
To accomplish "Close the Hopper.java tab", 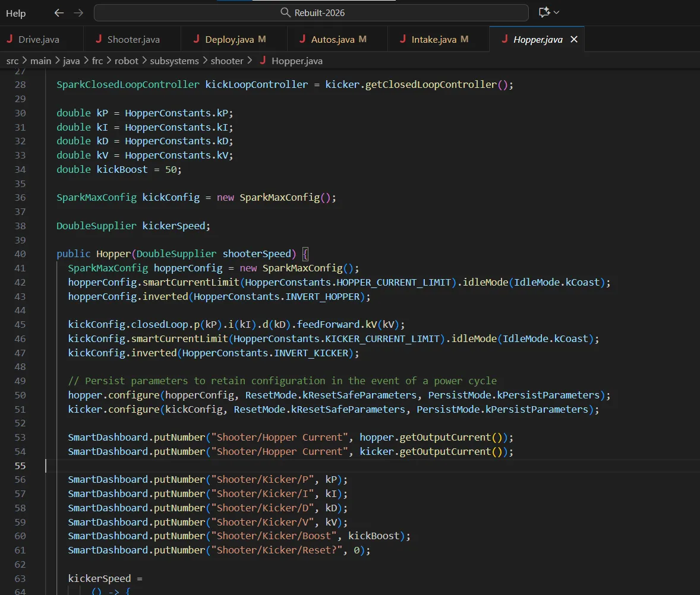I will [x=574, y=40].
